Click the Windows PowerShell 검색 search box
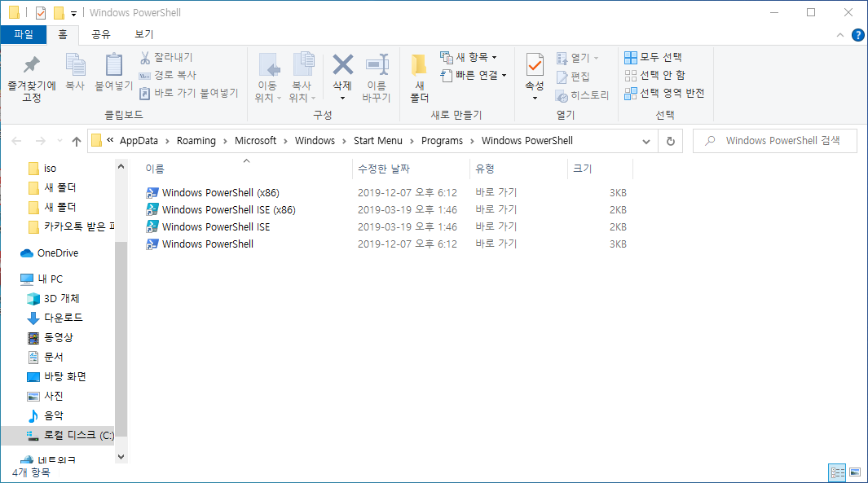 click(775, 141)
